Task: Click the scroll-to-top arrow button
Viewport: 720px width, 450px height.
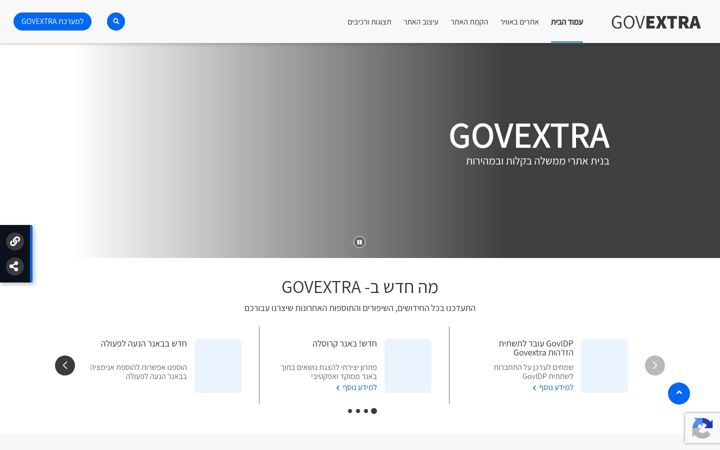Action: pyautogui.click(x=679, y=394)
